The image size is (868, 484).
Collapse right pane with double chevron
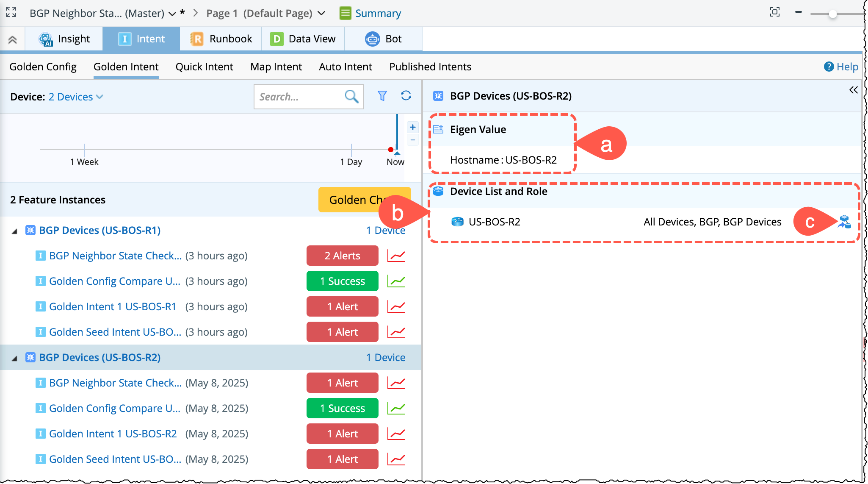853,90
